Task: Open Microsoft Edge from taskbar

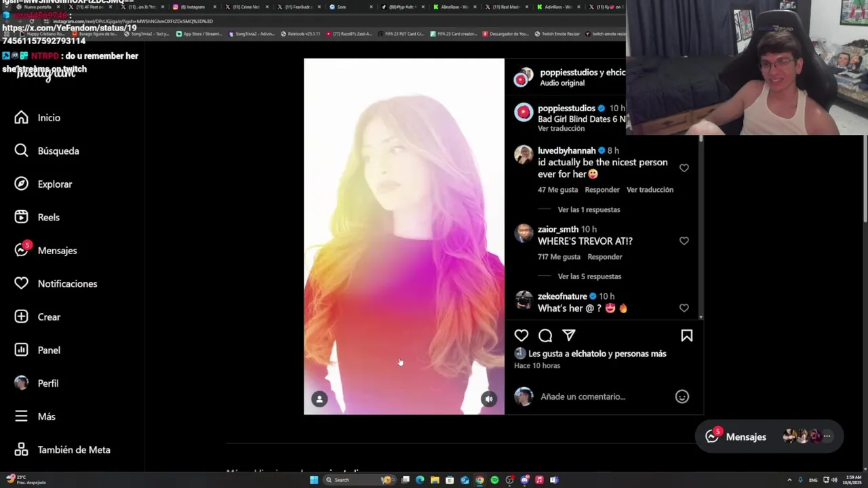Action: 420,480
